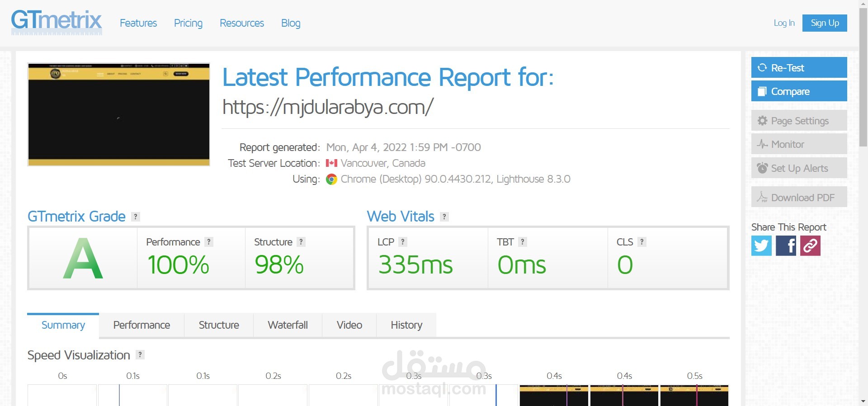Click the site screenshot thumbnail
The image size is (868, 406).
(x=119, y=114)
